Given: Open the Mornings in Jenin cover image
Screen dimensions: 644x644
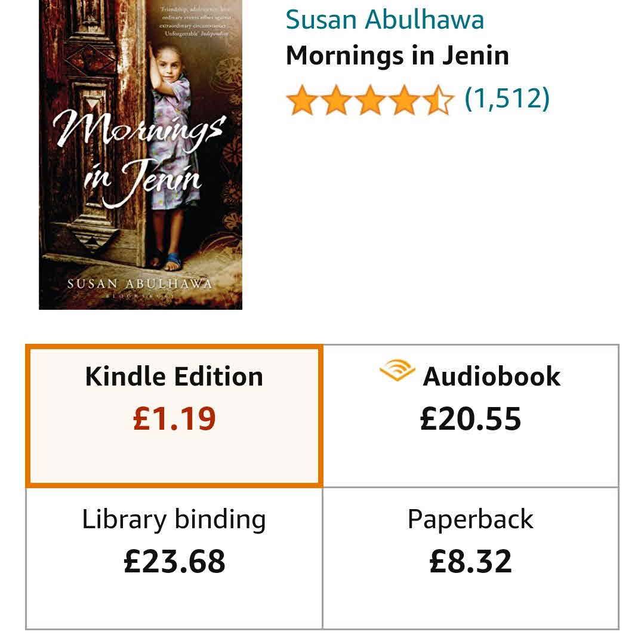Looking at the screenshot, I should tap(141, 154).
